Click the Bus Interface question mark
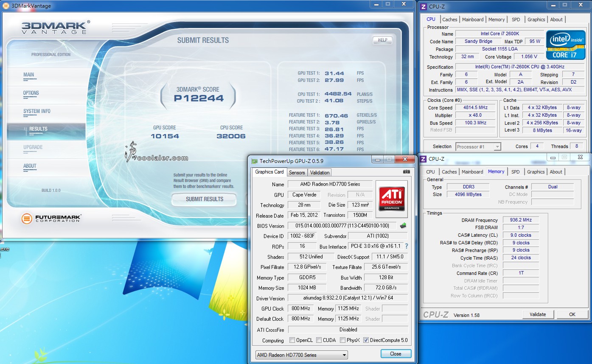The width and height of the screenshot is (592, 364). click(406, 246)
